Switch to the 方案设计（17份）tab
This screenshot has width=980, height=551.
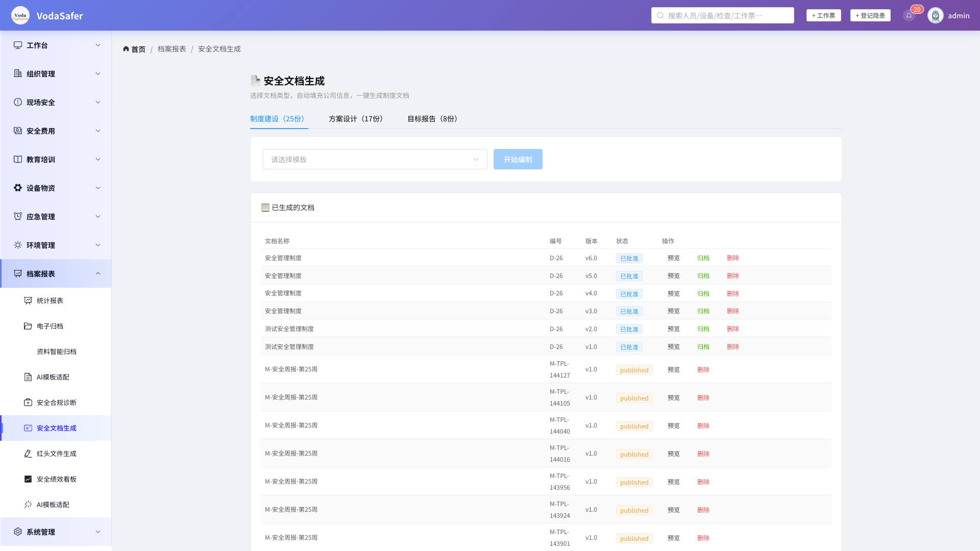[357, 119]
